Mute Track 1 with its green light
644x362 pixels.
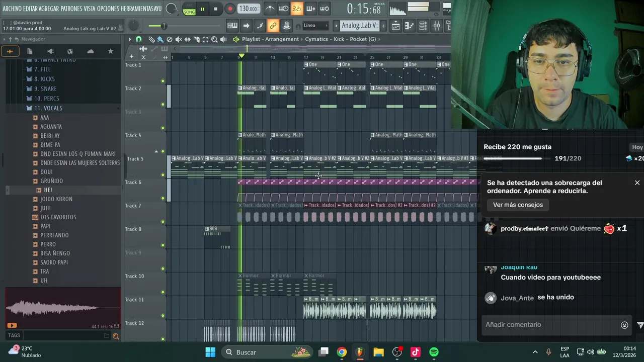click(163, 81)
